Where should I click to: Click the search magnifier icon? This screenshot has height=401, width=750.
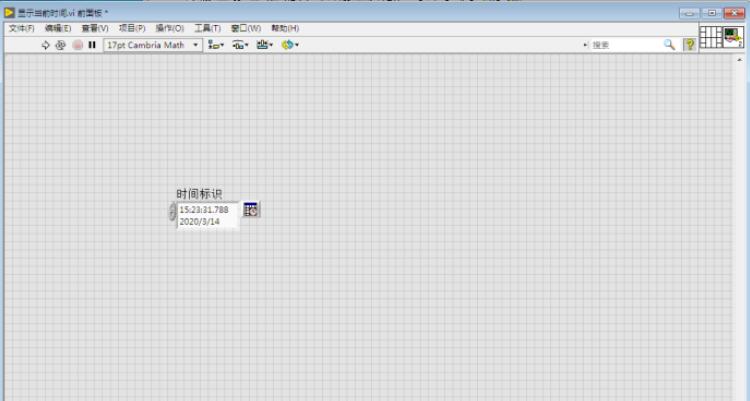click(x=670, y=45)
